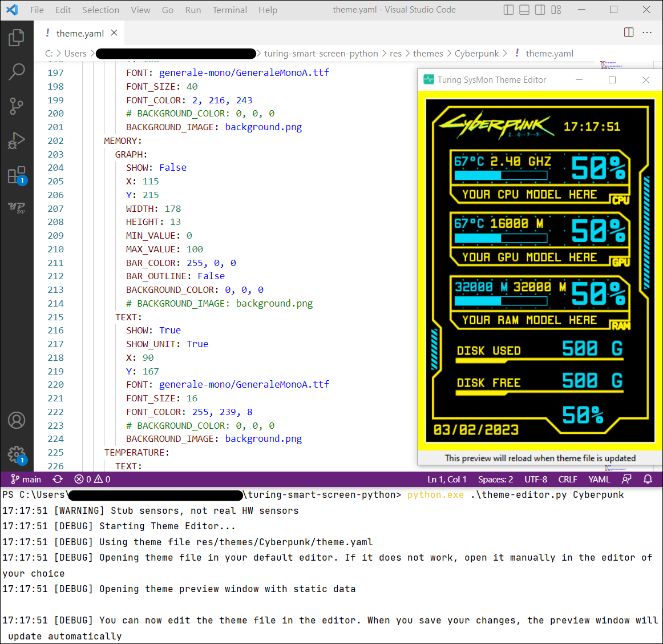Open the Search view in activity bar

coord(17,71)
